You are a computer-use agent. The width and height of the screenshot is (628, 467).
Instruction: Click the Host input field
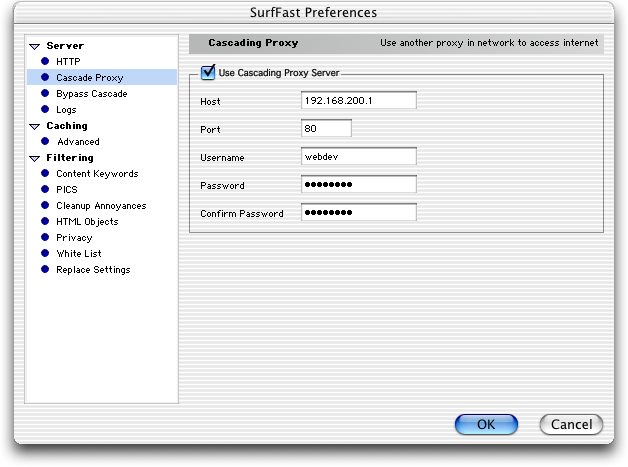point(359,100)
